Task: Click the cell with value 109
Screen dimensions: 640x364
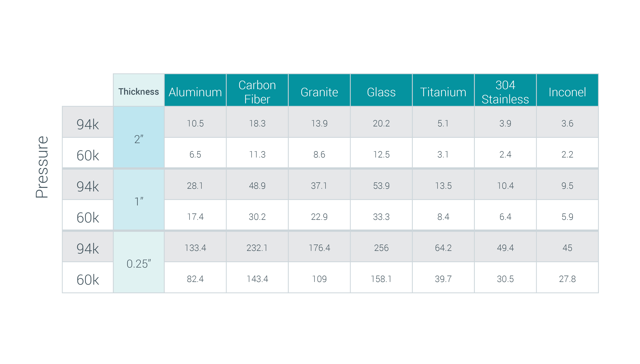Action: (319, 278)
